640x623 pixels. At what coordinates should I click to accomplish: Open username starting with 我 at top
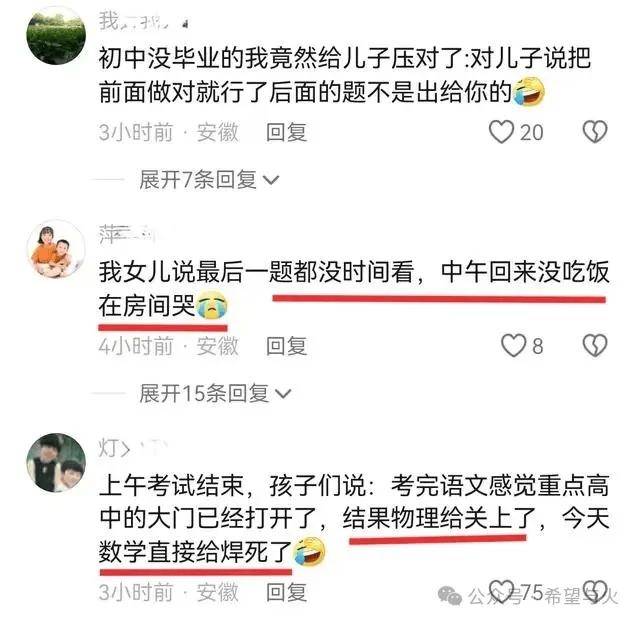click(143, 21)
